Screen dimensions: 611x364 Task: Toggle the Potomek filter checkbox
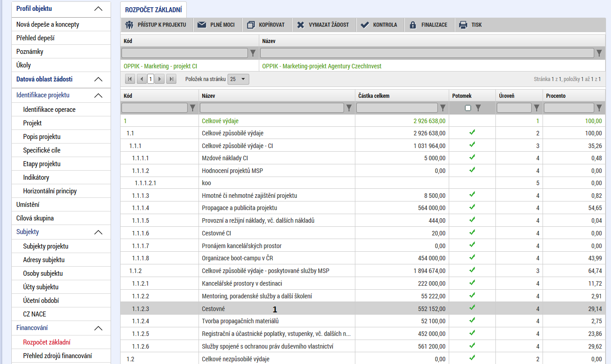pyautogui.click(x=468, y=108)
